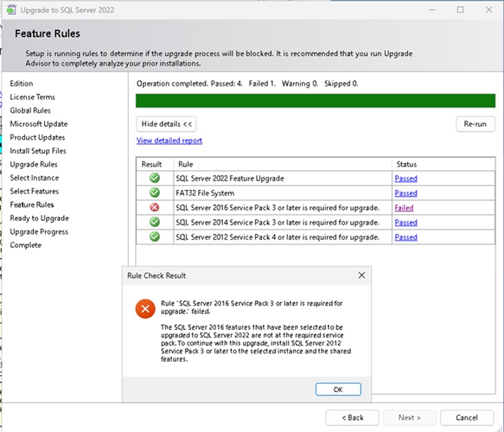Minimize the Upgrade to SQL Server 2022 window

(432, 10)
